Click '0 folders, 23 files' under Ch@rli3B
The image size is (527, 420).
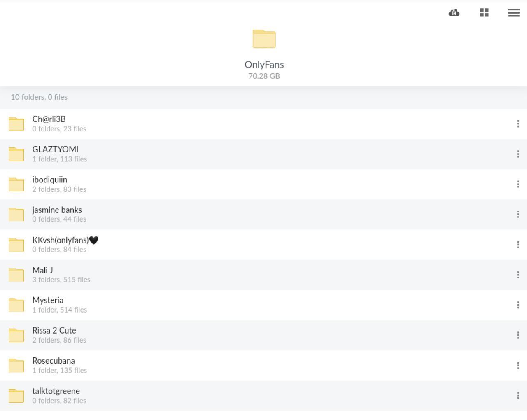coord(59,129)
